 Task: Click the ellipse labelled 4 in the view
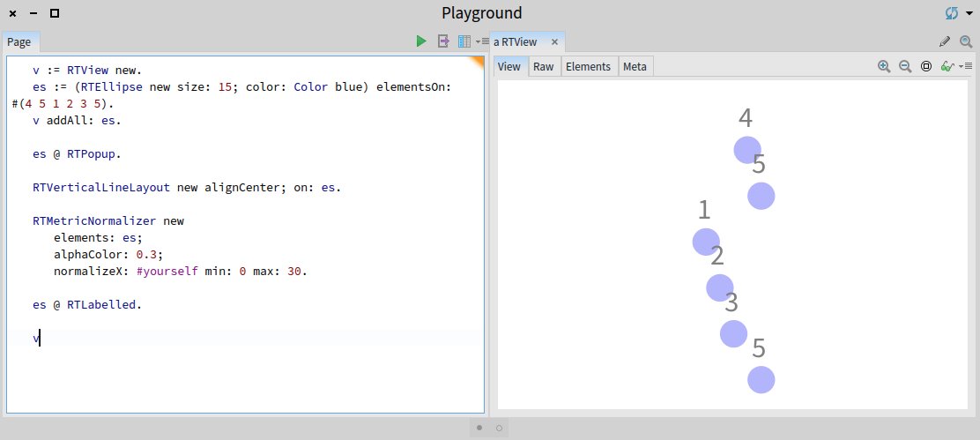[x=747, y=150]
